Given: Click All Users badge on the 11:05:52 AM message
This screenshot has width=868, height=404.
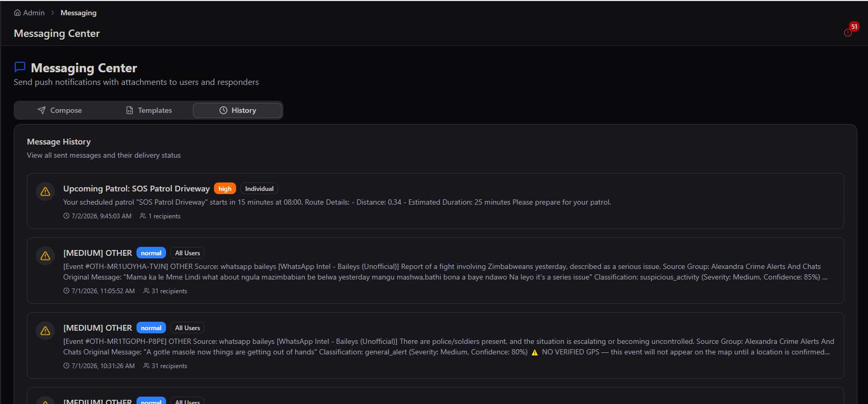Looking at the screenshot, I should pyautogui.click(x=188, y=253).
